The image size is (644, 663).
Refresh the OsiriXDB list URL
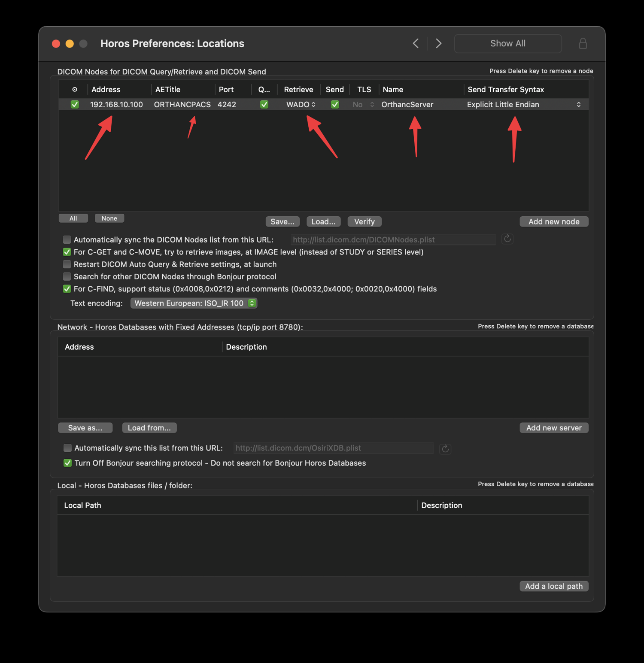(x=445, y=448)
